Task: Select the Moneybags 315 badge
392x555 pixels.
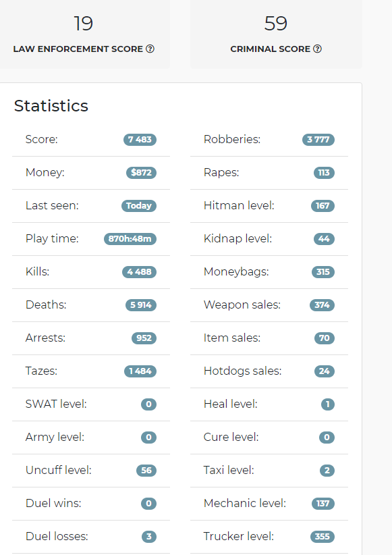Action: click(x=323, y=272)
